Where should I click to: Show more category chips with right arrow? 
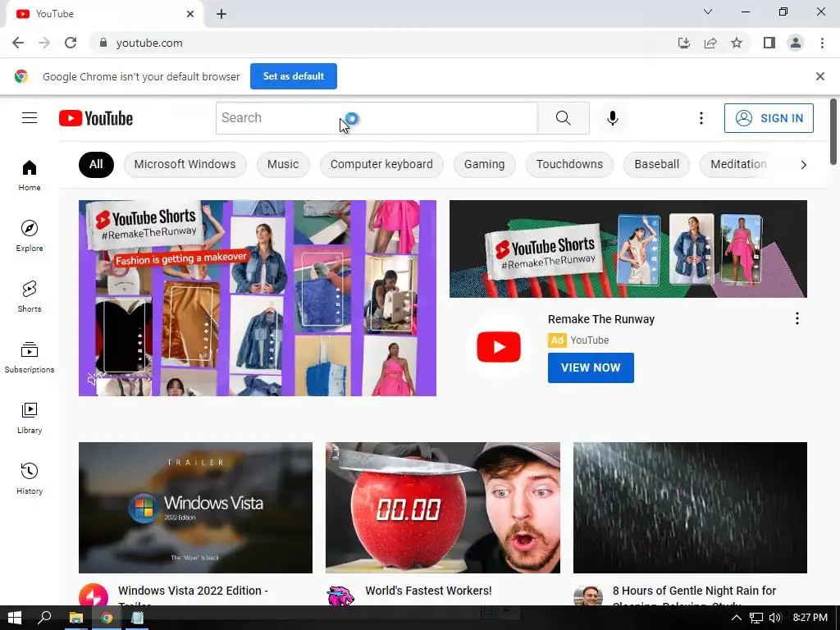tap(803, 165)
